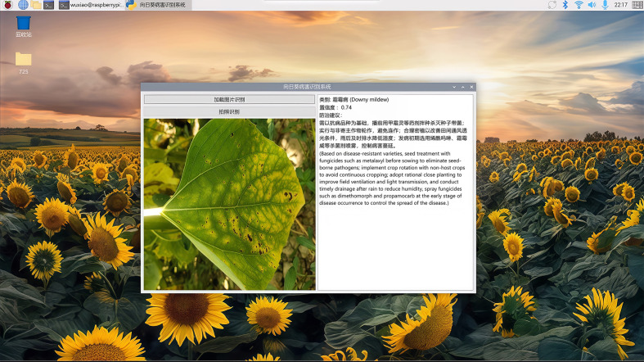The width and height of the screenshot is (644, 362).
Task: Show the clock calendar at 22:17
Action: point(620,5)
